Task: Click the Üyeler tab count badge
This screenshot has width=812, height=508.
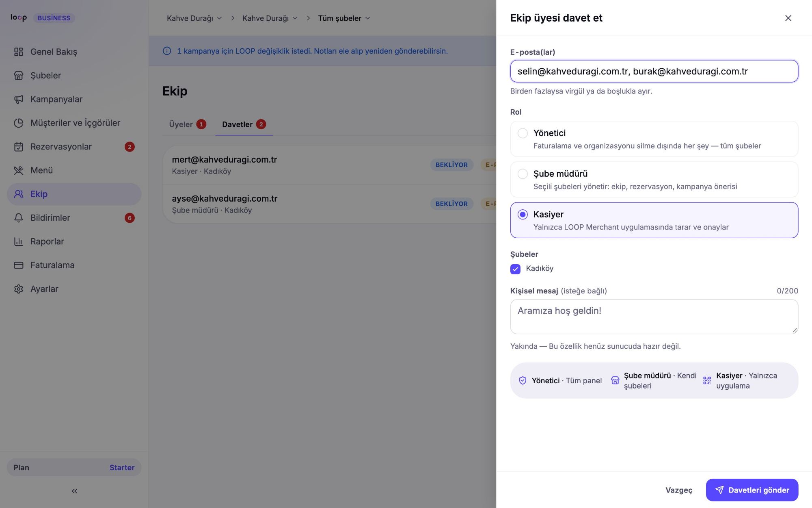Action: click(201, 124)
